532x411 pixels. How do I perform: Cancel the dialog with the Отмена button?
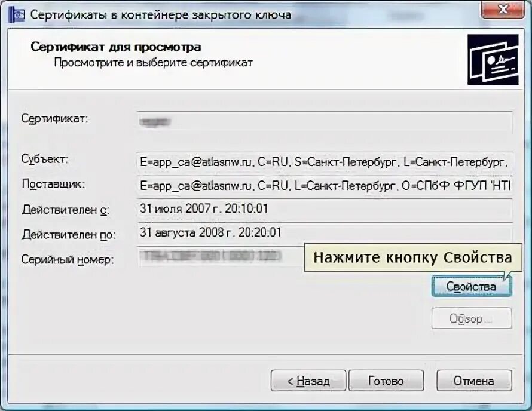click(474, 381)
